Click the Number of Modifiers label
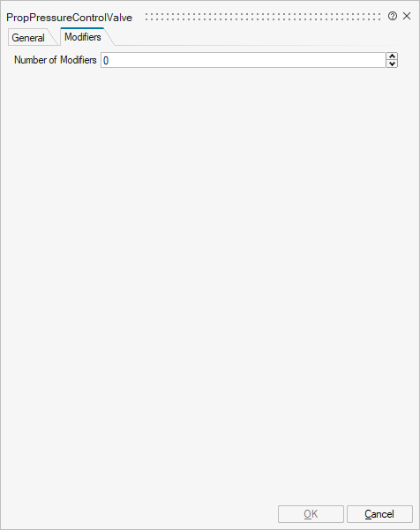 pos(55,60)
